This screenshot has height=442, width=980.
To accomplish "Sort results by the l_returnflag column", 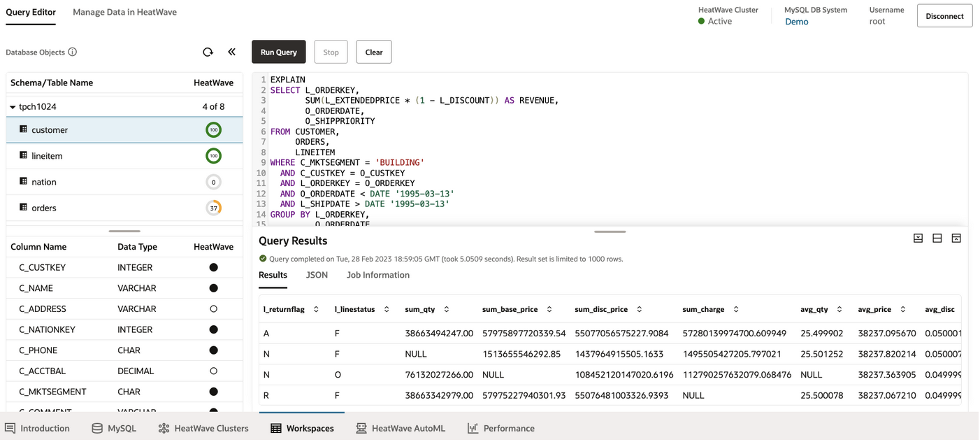I will [316, 310].
